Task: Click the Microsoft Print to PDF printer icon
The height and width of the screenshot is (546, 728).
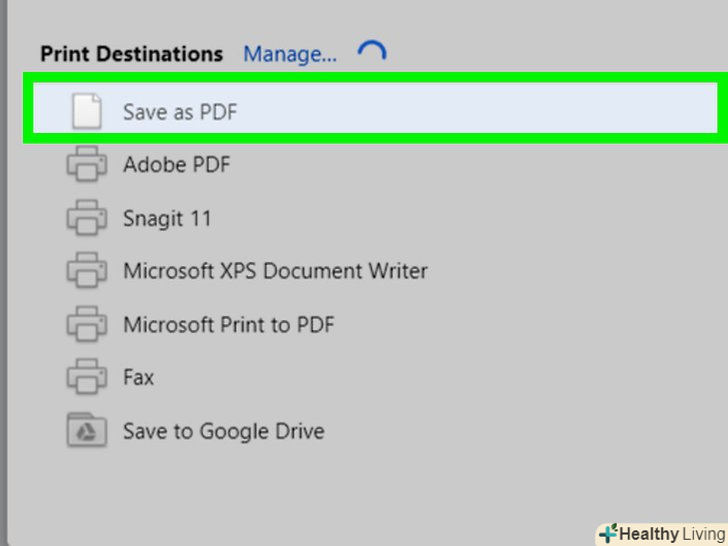Action: 87,324
